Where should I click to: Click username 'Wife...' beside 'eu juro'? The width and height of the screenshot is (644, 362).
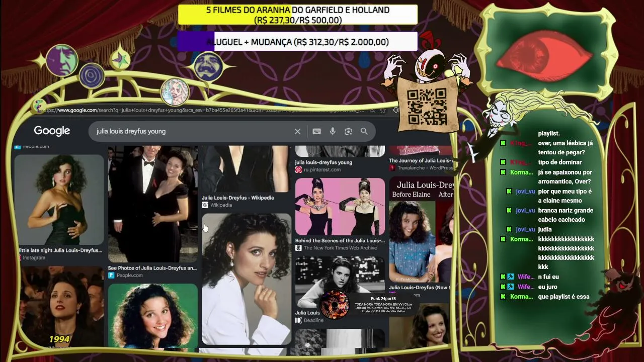coord(526,287)
